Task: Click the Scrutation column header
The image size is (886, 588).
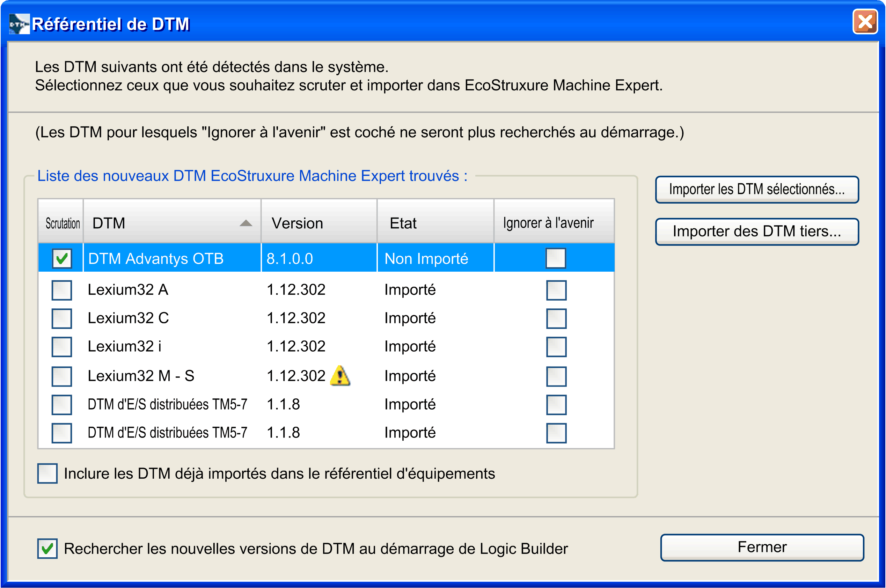Action: coord(61,223)
